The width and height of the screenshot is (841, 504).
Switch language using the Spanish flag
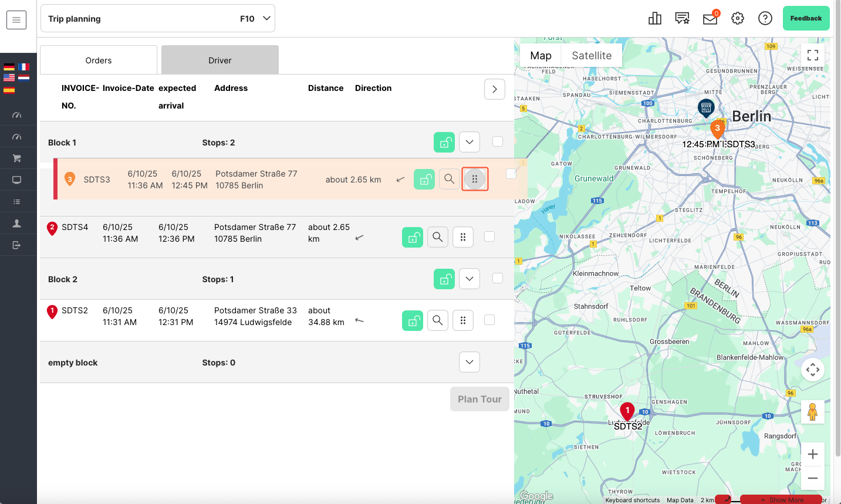pyautogui.click(x=9, y=90)
